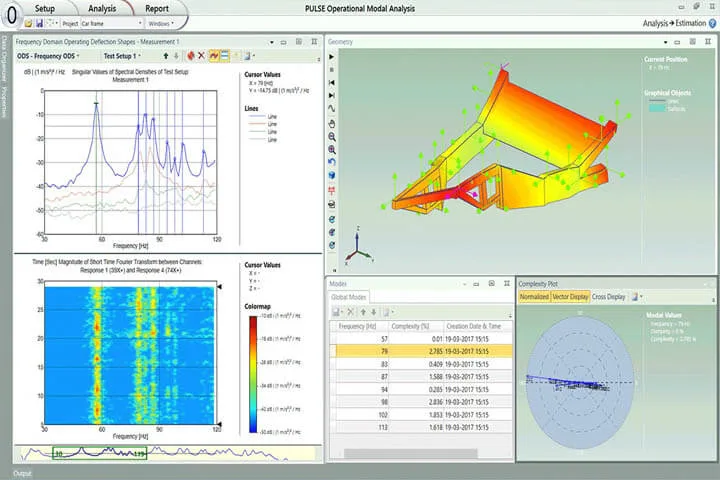
Task: Click the move-up arrow in Modes toolbar
Action: [x=363, y=312]
